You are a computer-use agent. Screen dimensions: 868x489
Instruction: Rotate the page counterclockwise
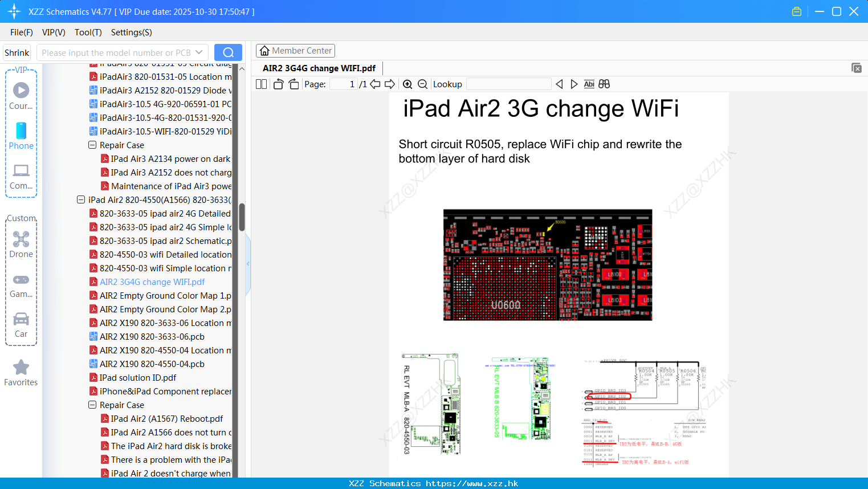point(278,84)
